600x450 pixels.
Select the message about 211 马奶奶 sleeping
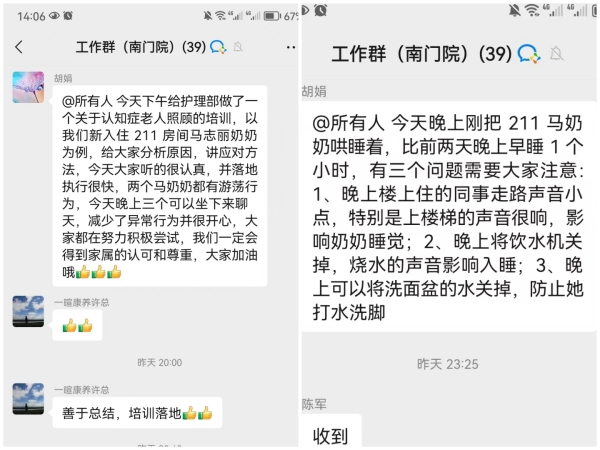pos(448,217)
